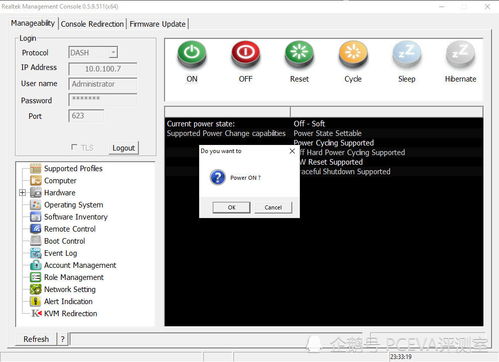Cancel the Power ON dialog
499x362 pixels.
click(x=273, y=207)
